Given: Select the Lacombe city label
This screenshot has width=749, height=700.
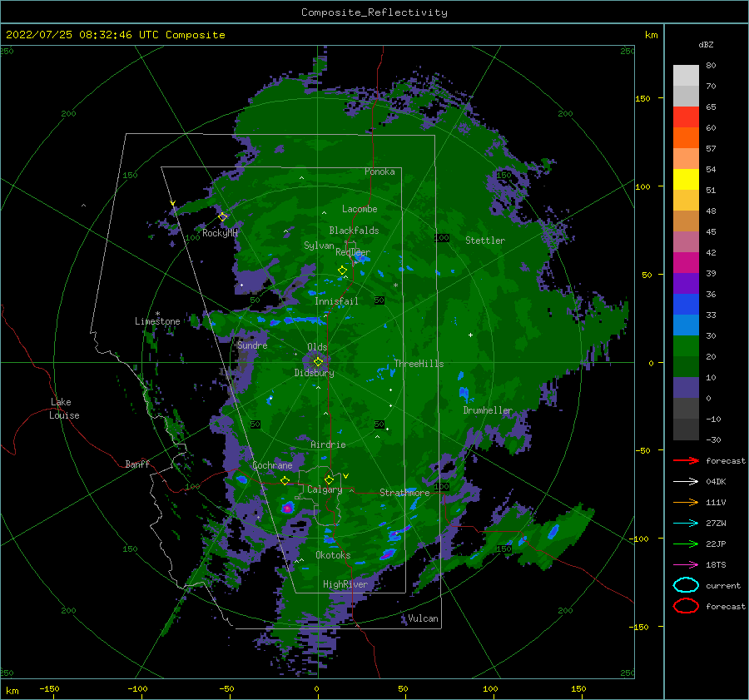Looking at the screenshot, I should point(360,209).
